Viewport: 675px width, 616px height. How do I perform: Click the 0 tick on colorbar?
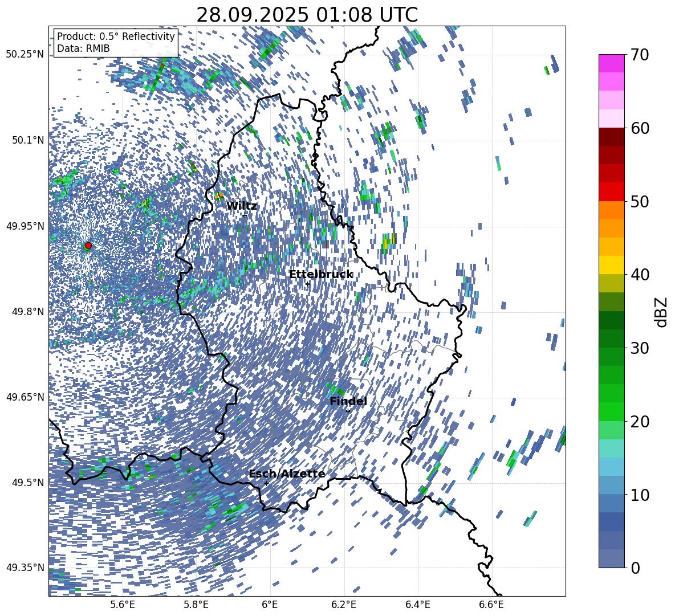click(635, 568)
